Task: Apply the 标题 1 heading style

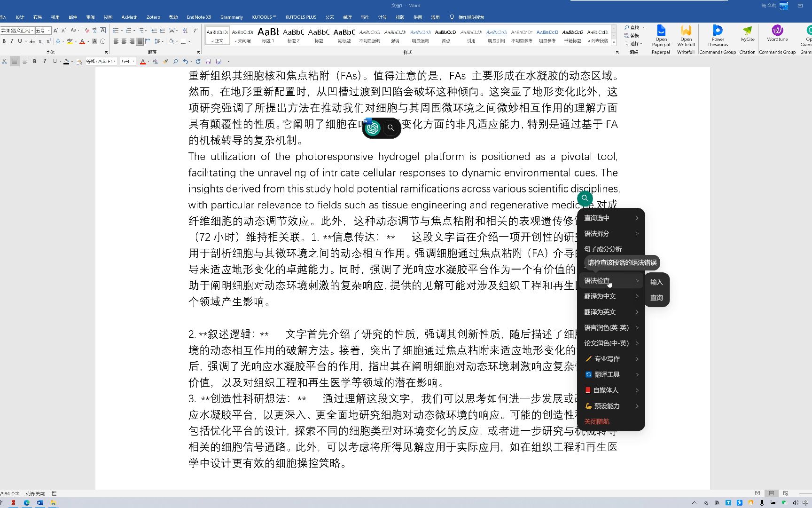Action: point(268,35)
